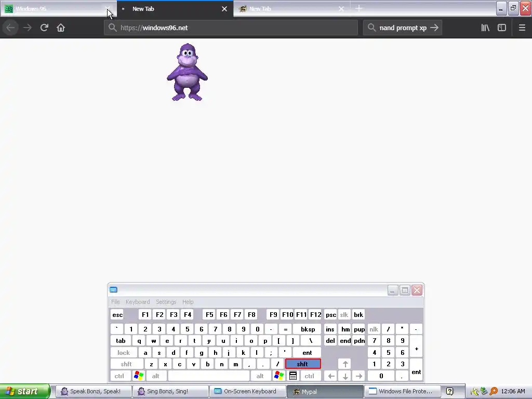Toggle the left alt key
The height and width of the screenshot is (399, 532).
156,376
